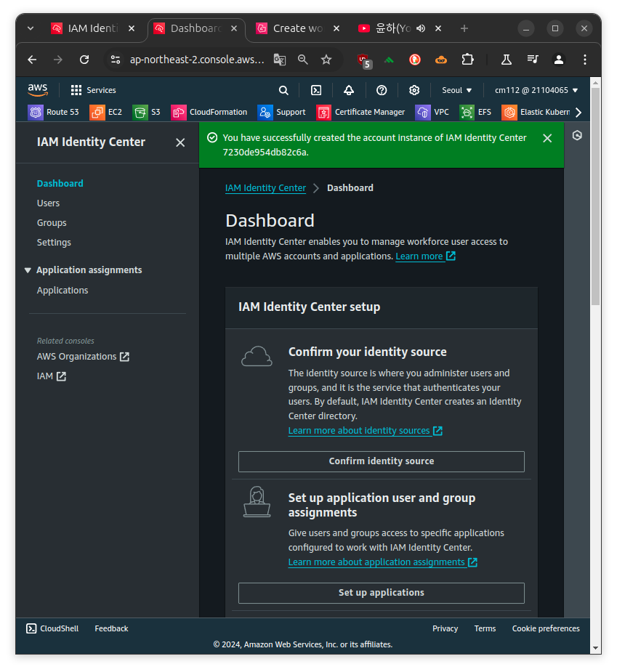
Task: Open the Services grid menu
Action: 94,90
